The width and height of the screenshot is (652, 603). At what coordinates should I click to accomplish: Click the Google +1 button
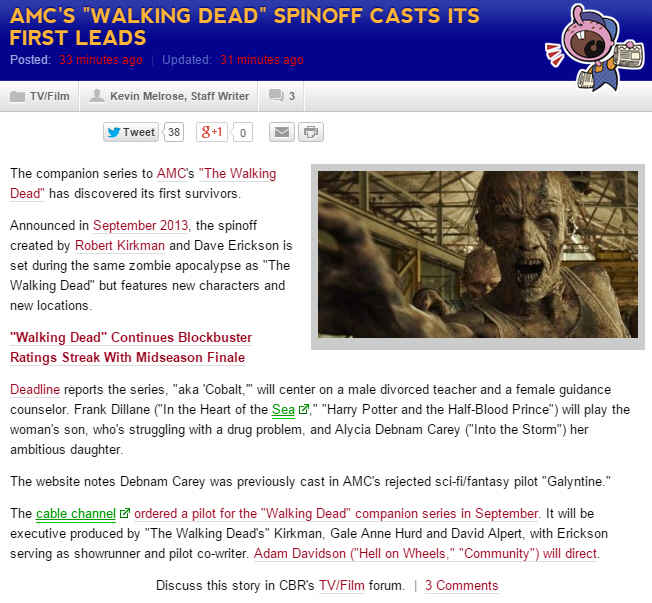(212, 132)
